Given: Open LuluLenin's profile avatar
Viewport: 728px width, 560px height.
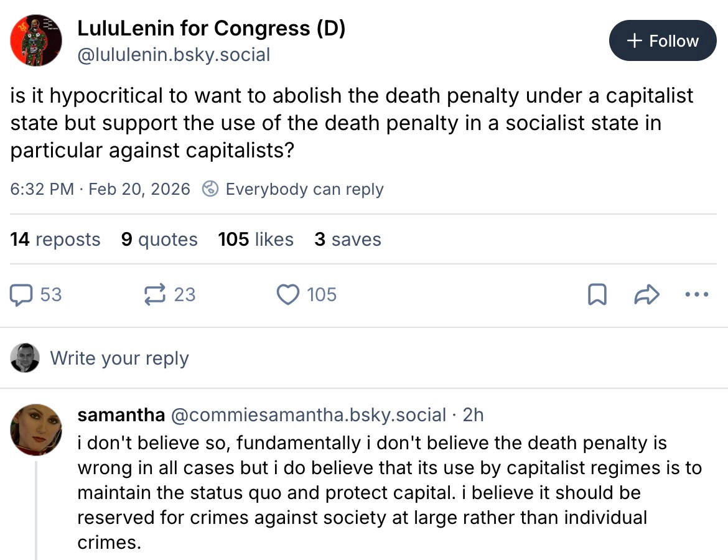Looking at the screenshot, I should (36, 40).
